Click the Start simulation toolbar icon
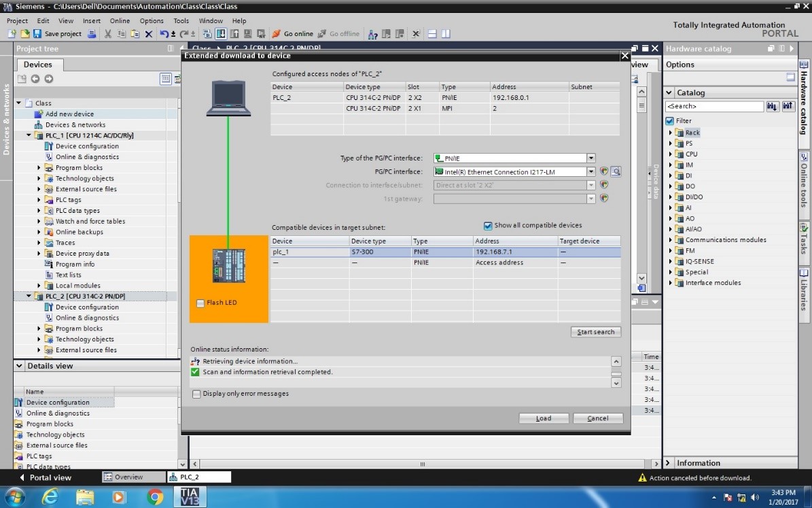812x508 pixels. (247, 34)
